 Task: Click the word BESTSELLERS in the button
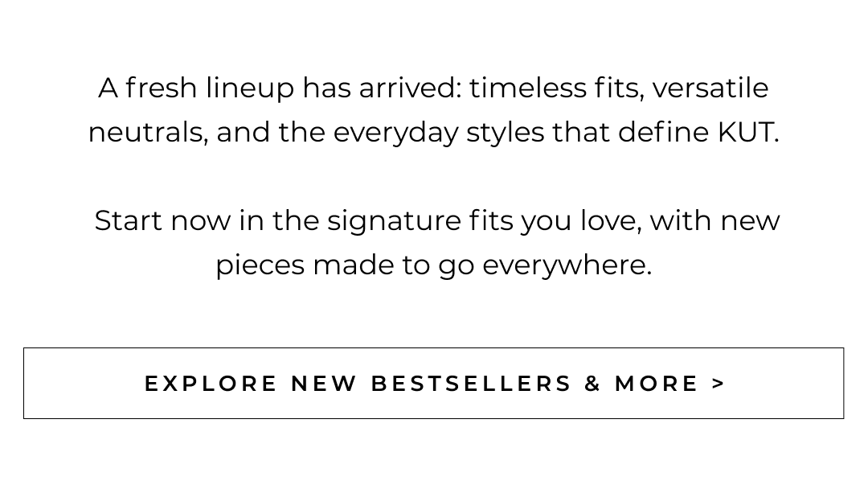pyautogui.click(x=471, y=384)
